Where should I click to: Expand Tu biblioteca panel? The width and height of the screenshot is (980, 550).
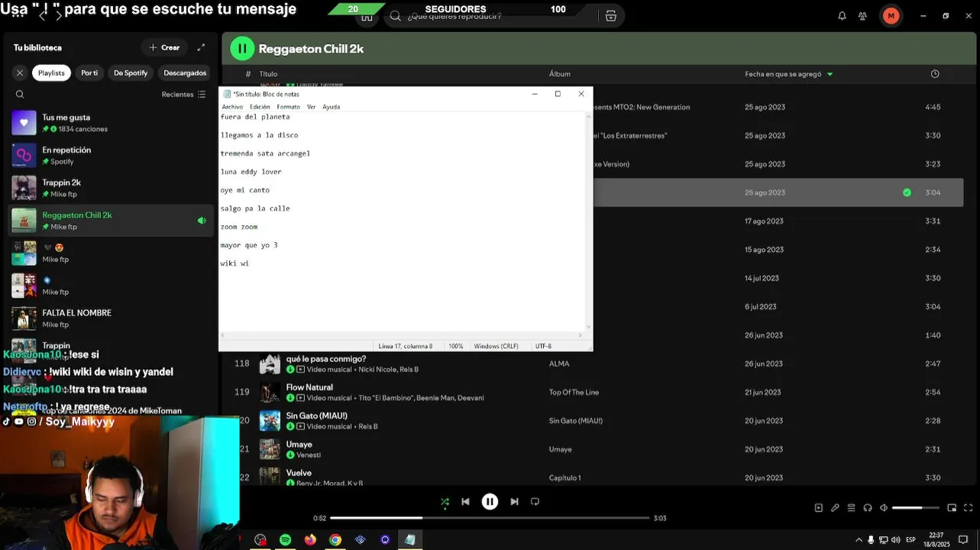point(201,47)
